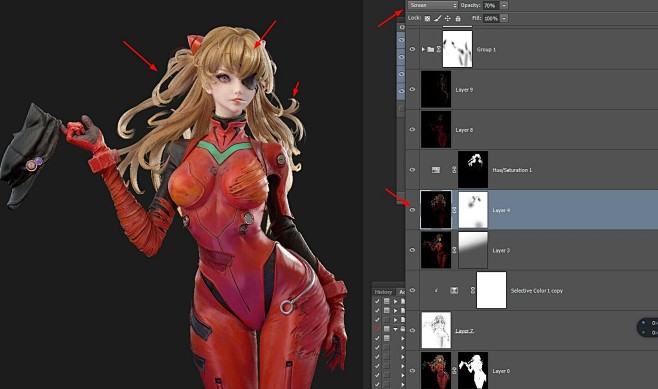The image size is (658, 389).
Task: Open the Fill slider dropdown arrow
Action: tap(504, 18)
